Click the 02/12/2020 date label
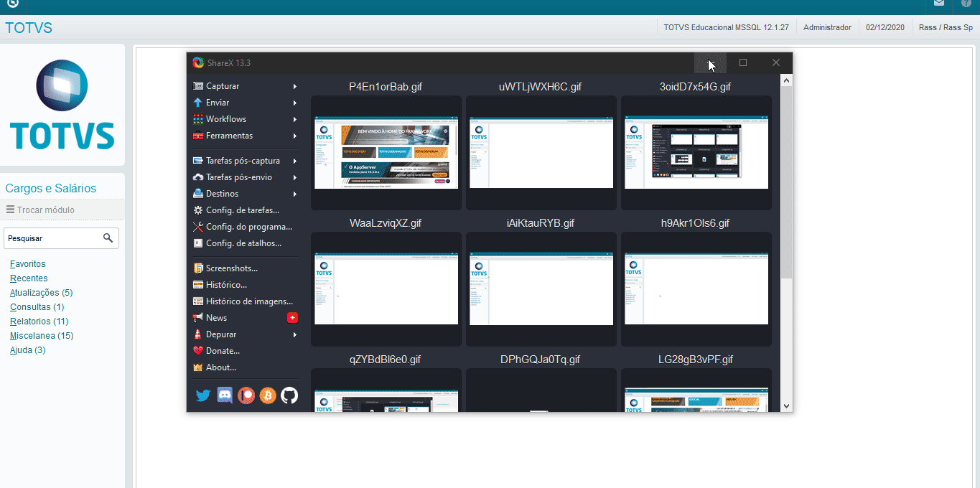Screen dimensions: 980x488 pos(885,27)
